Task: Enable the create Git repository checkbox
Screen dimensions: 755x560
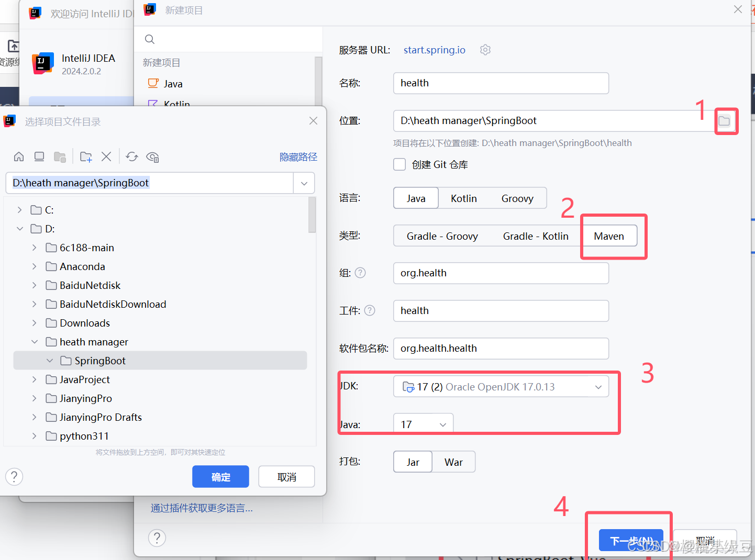Action: (399, 164)
